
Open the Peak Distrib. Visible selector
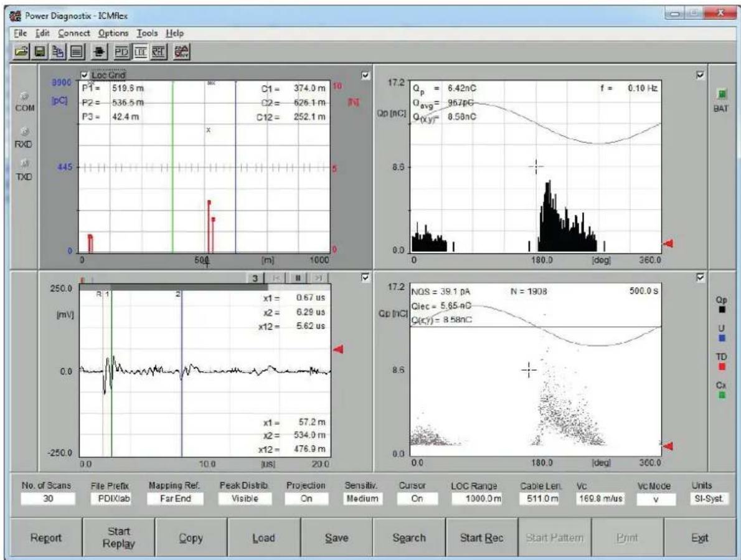(x=245, y=498)
